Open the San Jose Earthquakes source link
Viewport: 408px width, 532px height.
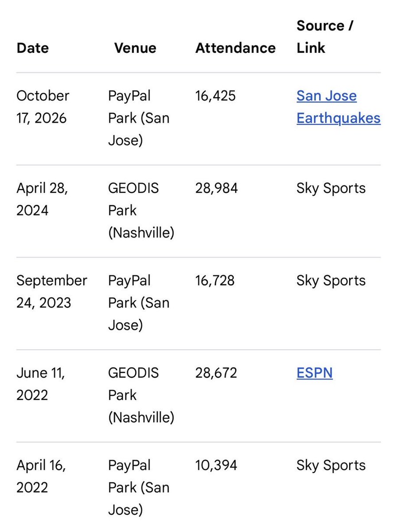pyautogui.click(x=338, y=107)
